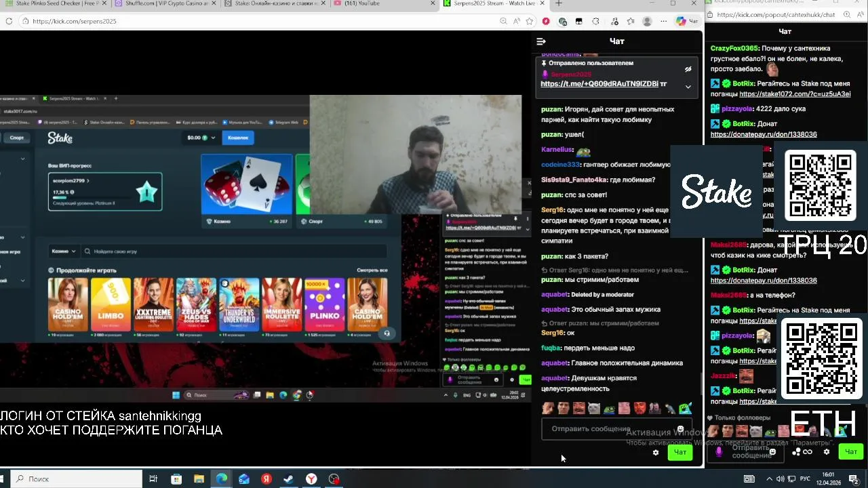Open the volume control in system tray
This screenshot has width=868, height=488.
point(781,479)
